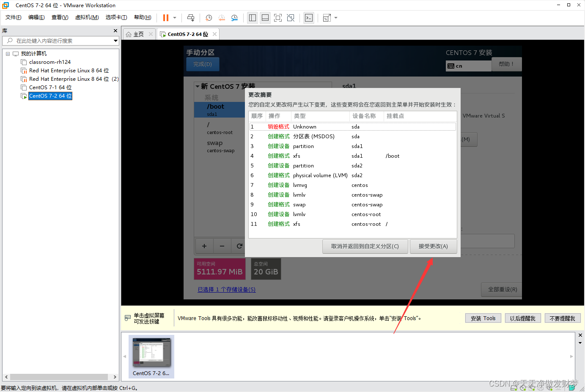This screenshot has width=585, height=392.
Task: Click the keyboard icon in VMware Tools bar
Action: click(x=128, y=318)
